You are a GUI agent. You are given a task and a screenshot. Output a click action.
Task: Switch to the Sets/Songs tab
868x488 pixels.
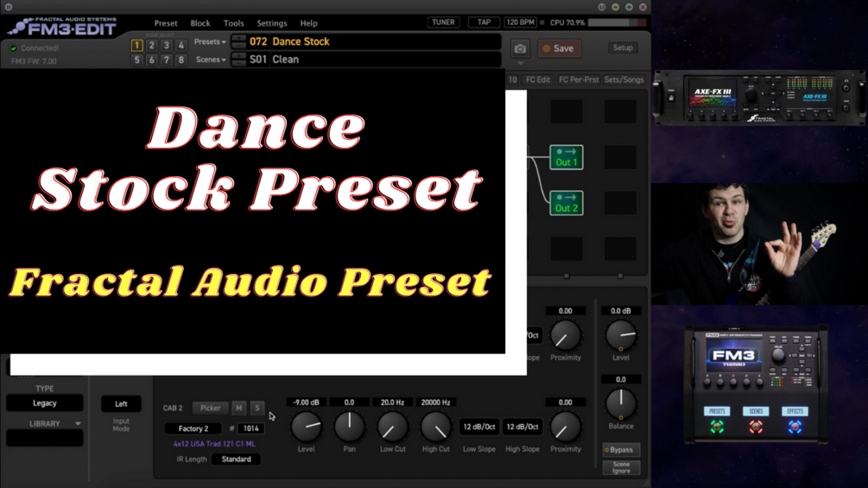pyautogui.click(x=624, y=79)
